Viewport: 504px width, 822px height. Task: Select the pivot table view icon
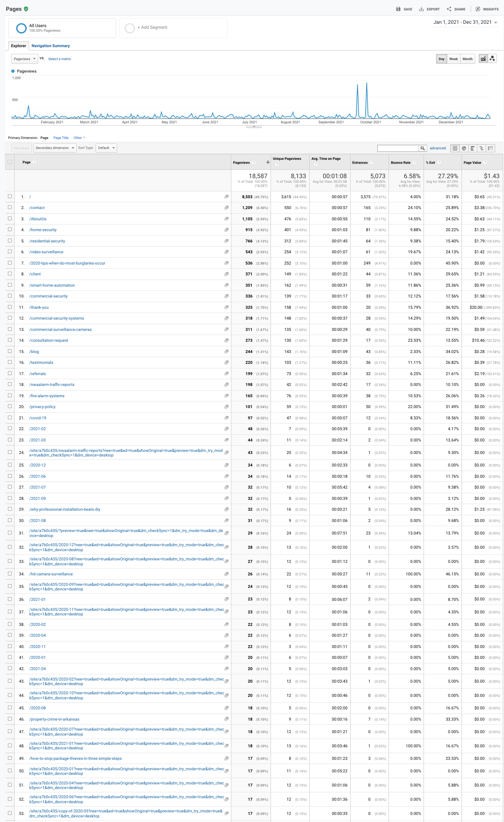(x=491, y=148)
